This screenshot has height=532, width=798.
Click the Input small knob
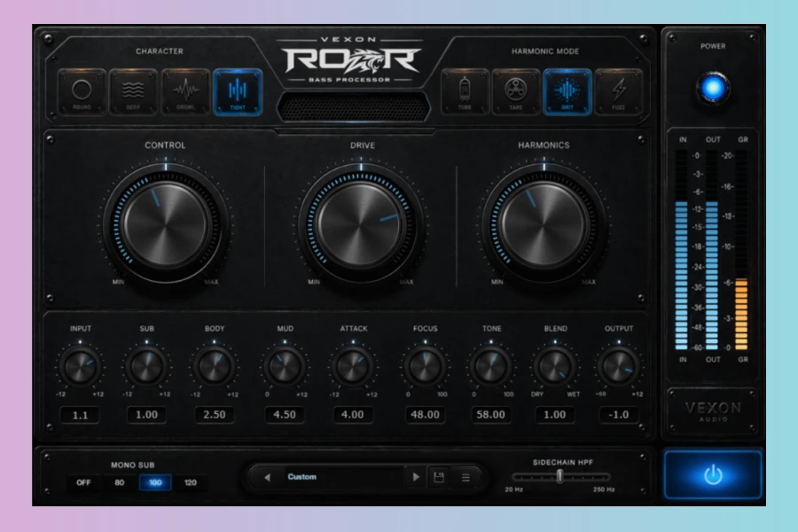tap(80, 366)
